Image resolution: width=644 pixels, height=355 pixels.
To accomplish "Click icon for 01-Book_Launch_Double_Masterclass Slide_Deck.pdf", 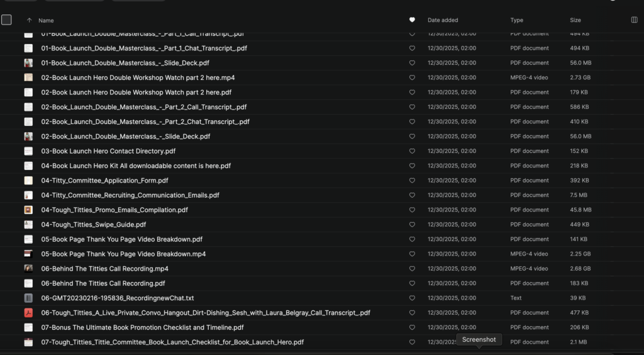I will (x=28, y=63).
